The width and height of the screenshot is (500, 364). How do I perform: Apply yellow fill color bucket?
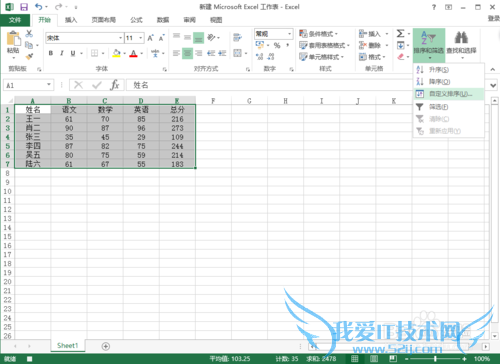[x=116, y=53]
